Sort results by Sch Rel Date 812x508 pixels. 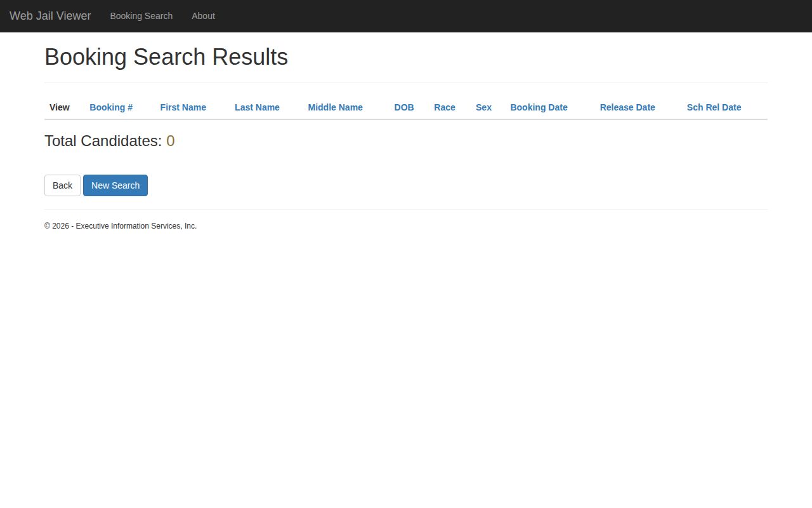(714, 107)
